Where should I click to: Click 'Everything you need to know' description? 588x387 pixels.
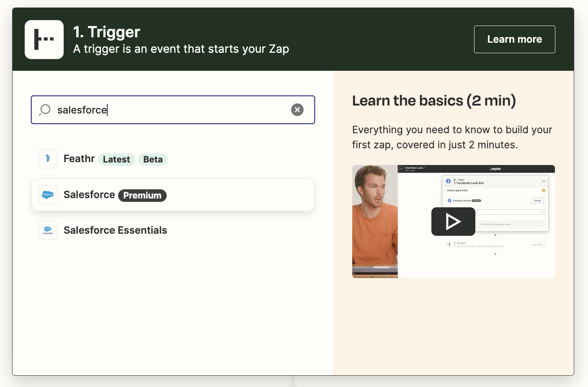[452, 137]
